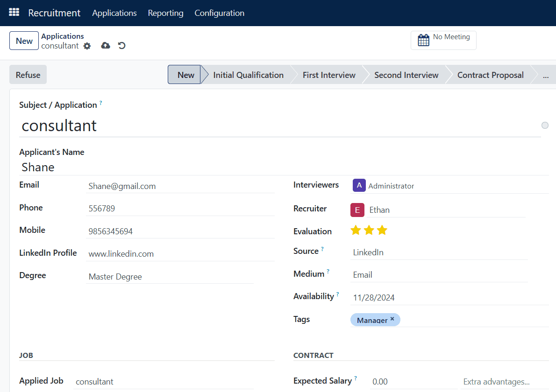556x392 pixels.
Task: Open the Source dropdown showing LinkedIn
Action: point(439,252)
